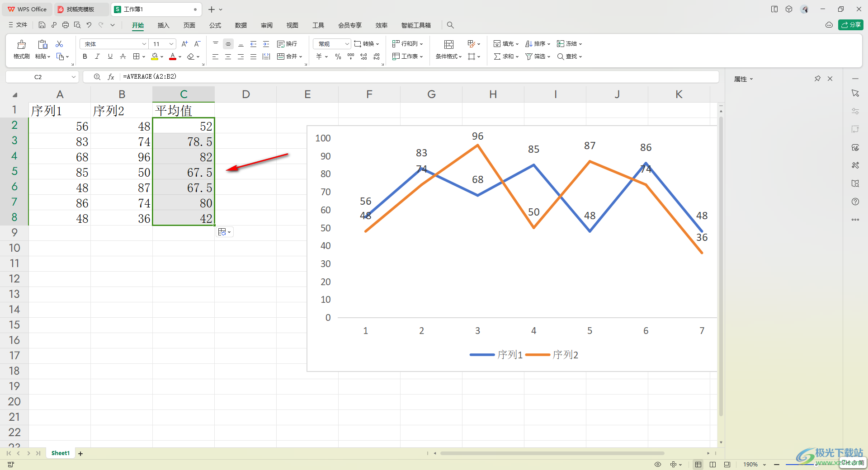Click the eye reading mode icon in status bar

click(x=658, y=464)
